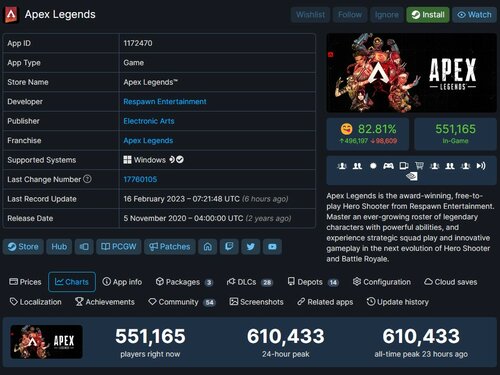Open the Electronic Arts publisher link
This screenshot has height=375, width=500.
tap(149, 121)
